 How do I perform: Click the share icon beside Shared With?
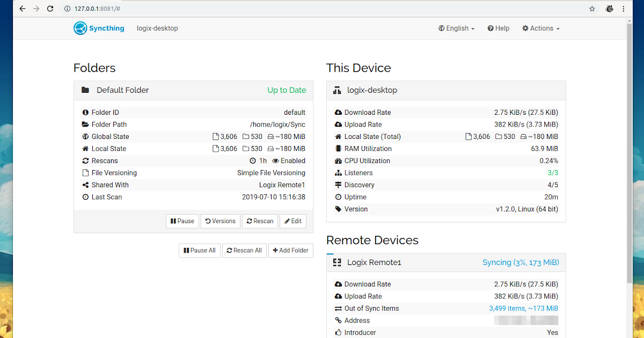click(x=85, y=185)
